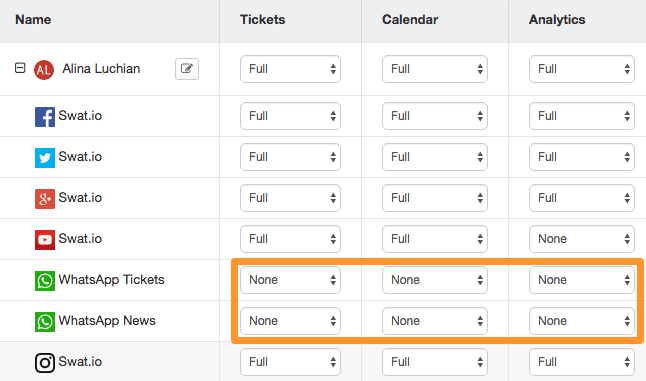This screenshot has height=381, width=646.
Task: Open Analytics dropdown for YouTube Swat.io
Action: (x=582, y=239)
